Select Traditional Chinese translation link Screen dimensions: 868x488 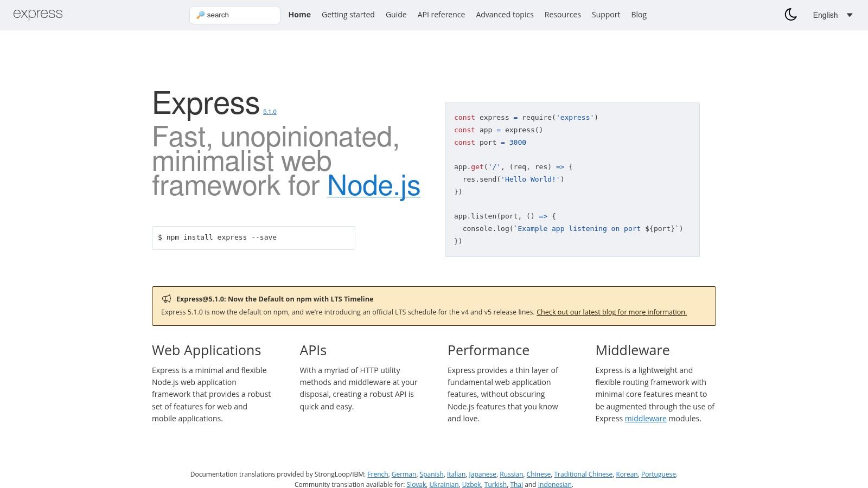point(583,474)
